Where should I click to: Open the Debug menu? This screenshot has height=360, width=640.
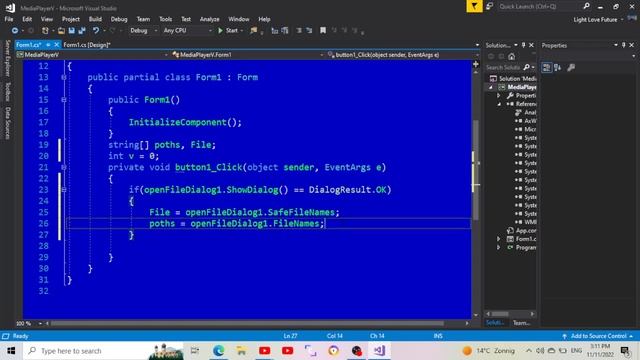coord(119,19)
